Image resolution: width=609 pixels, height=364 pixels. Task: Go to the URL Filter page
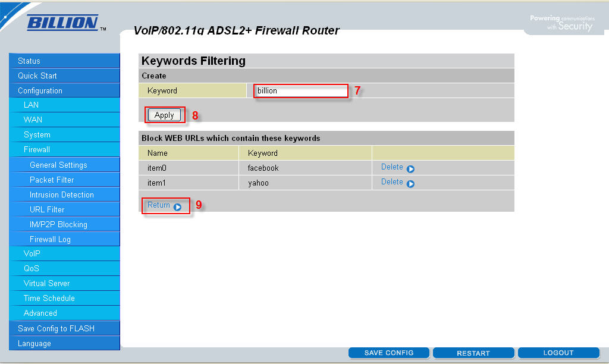[x=64, y=209]
